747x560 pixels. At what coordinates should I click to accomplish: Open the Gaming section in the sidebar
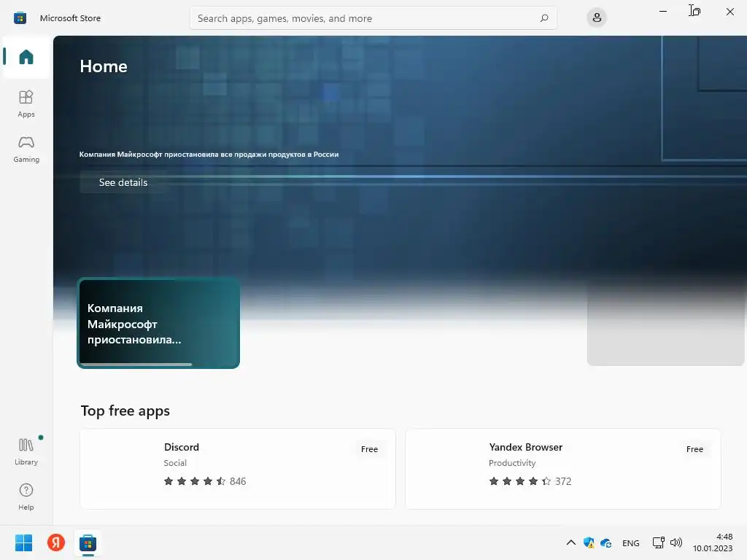tap(26, 149)
